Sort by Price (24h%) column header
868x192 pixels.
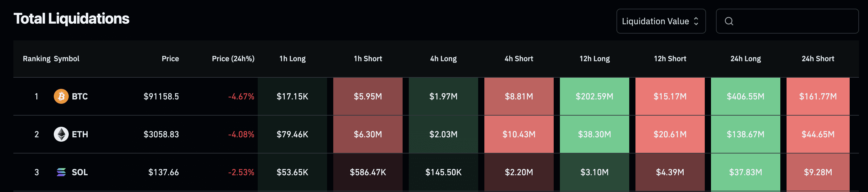[x=233, y=59]
